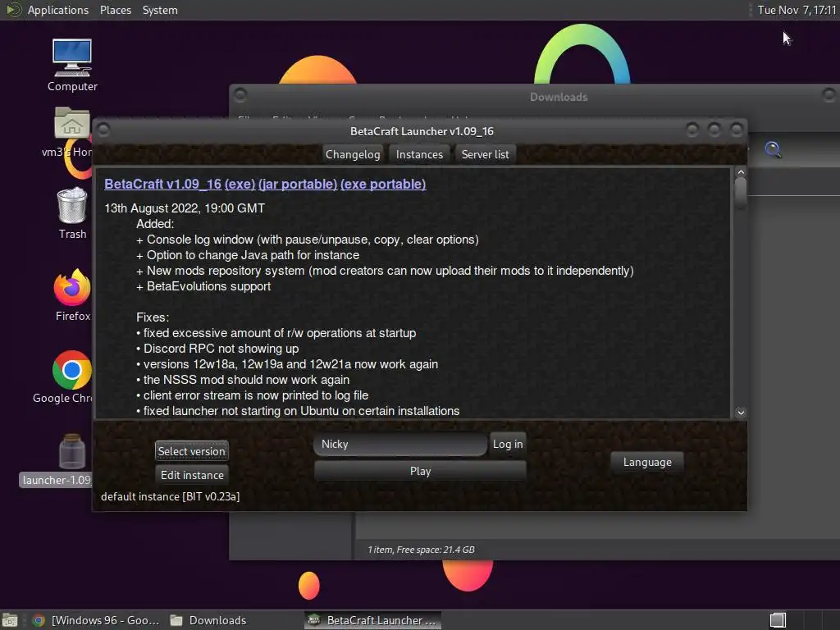Open the Places menu

pos(115,10)
